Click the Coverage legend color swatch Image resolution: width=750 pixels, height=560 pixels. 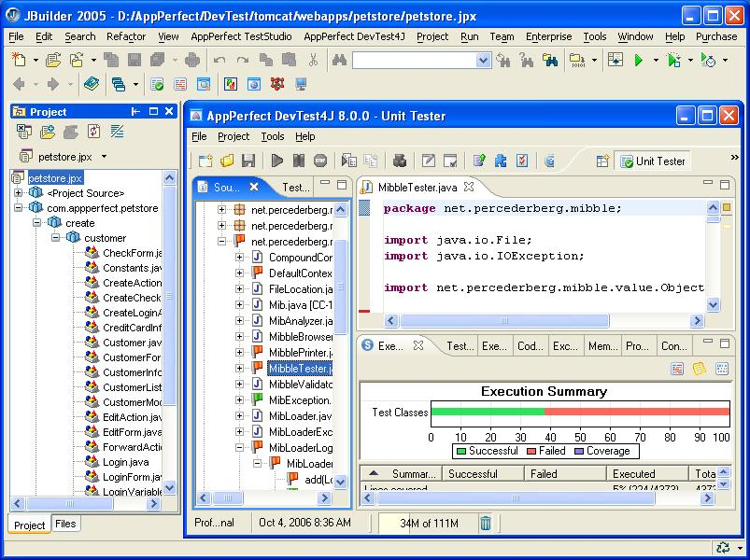tap(579, 451)
